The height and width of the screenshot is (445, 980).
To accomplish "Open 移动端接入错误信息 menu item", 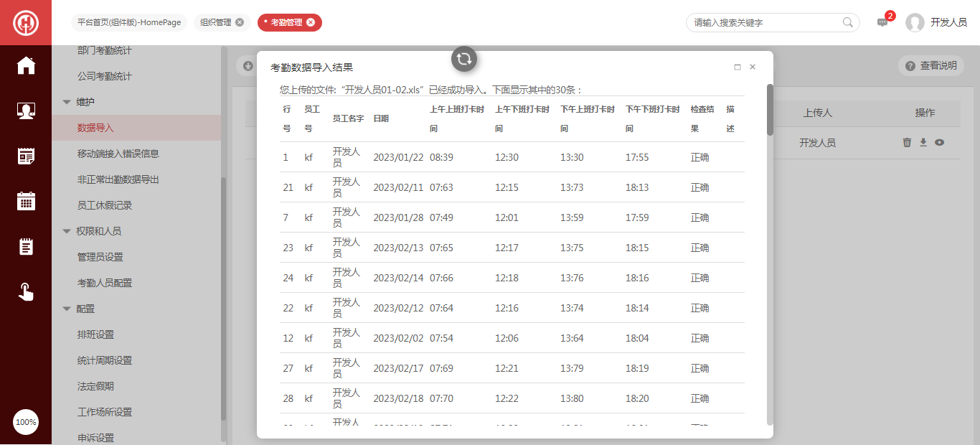I will [118, 154].
